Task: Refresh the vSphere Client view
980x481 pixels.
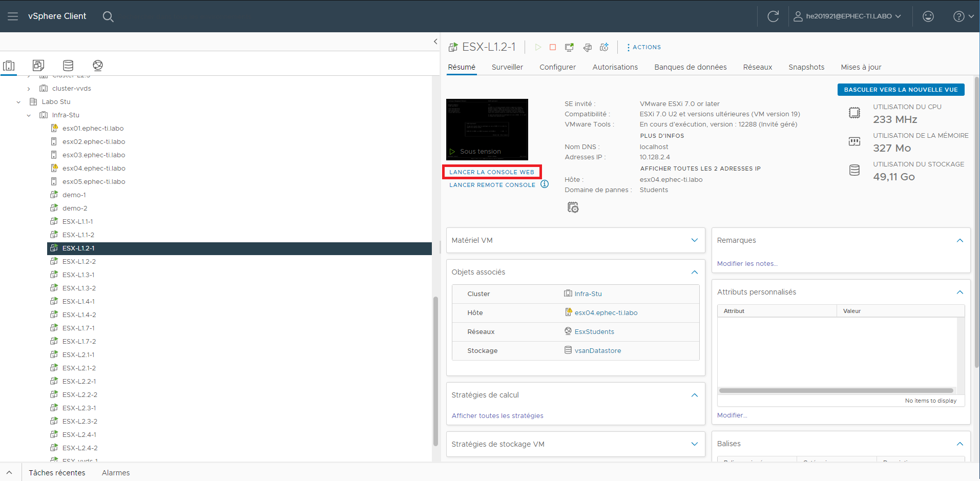Action: (773, 16)
